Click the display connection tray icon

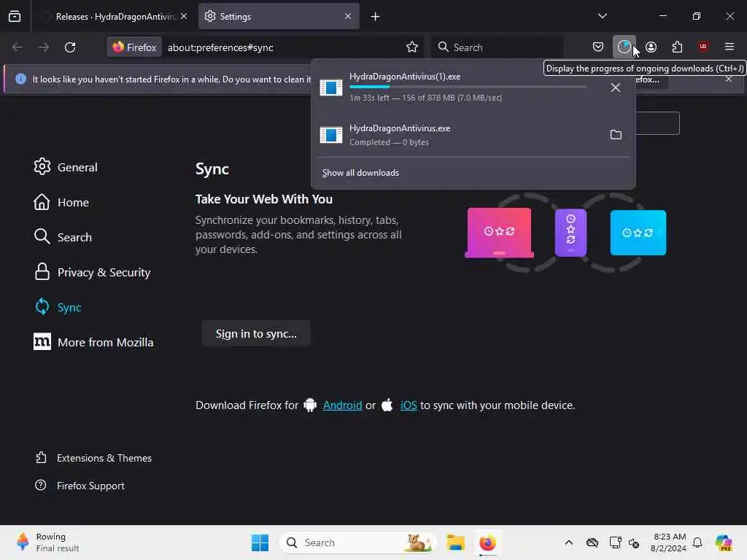tap(615, 542)
